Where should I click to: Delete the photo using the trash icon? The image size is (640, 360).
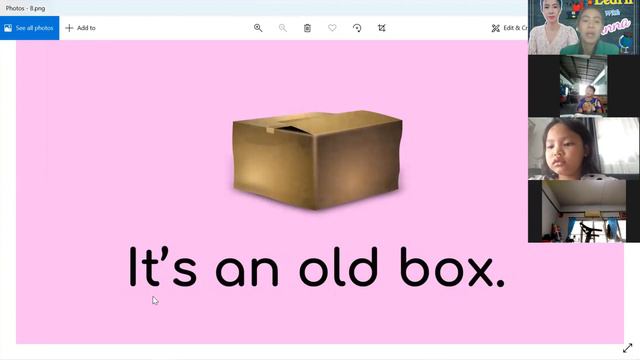307,28
